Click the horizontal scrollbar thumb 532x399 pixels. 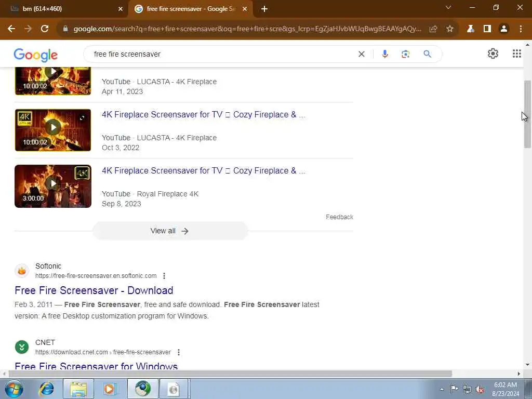pos(230,374)
